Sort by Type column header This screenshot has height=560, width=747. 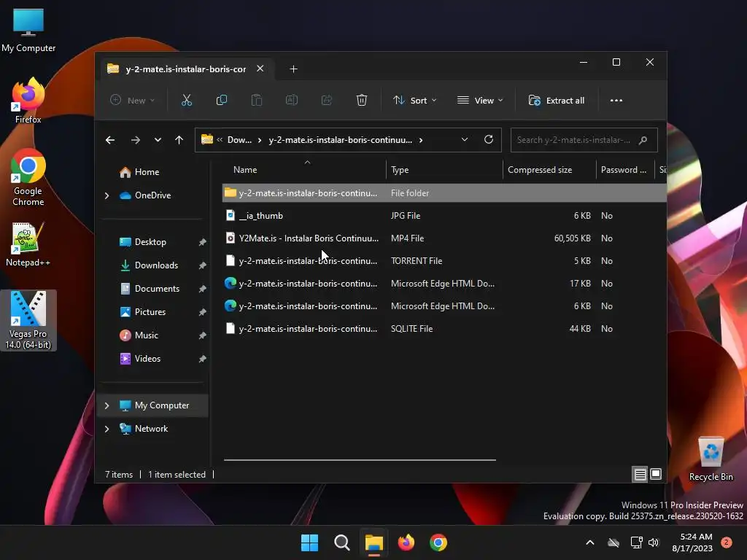[444, 170]
